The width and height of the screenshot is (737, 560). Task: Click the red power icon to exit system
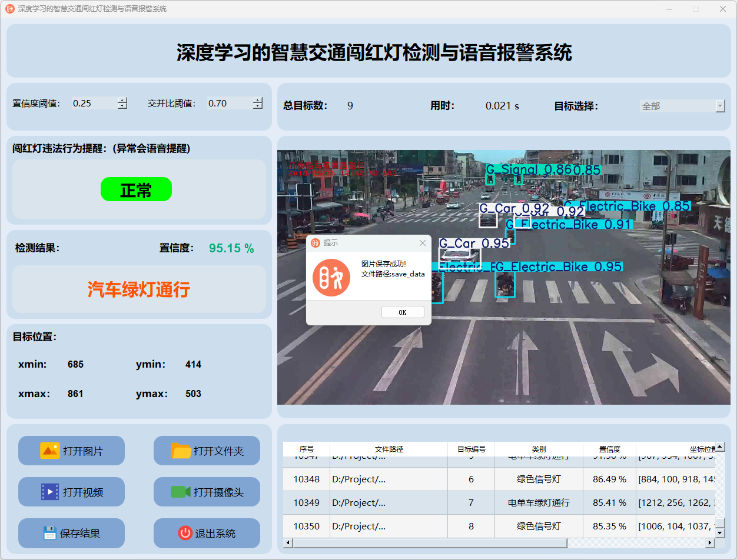tap(185, 533)
